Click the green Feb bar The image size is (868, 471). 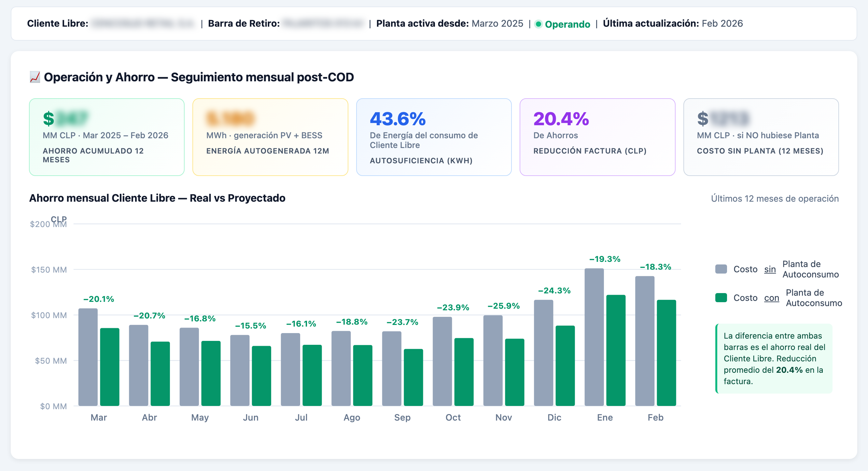click(666, 353)
